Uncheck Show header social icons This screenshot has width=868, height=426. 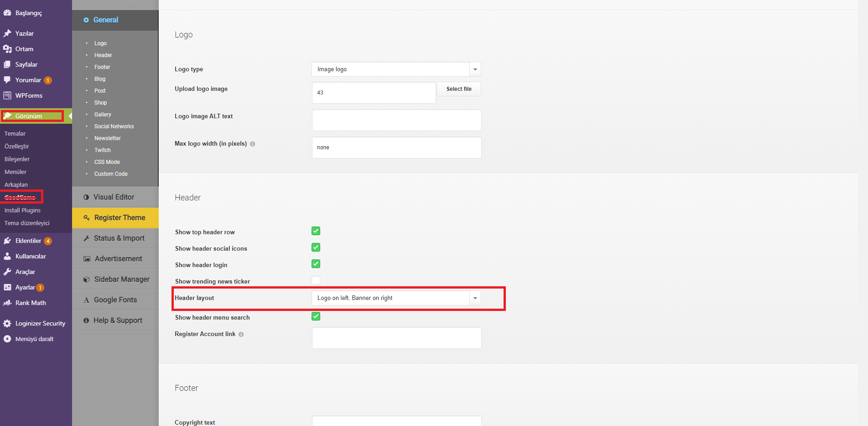tap(316, 247)
